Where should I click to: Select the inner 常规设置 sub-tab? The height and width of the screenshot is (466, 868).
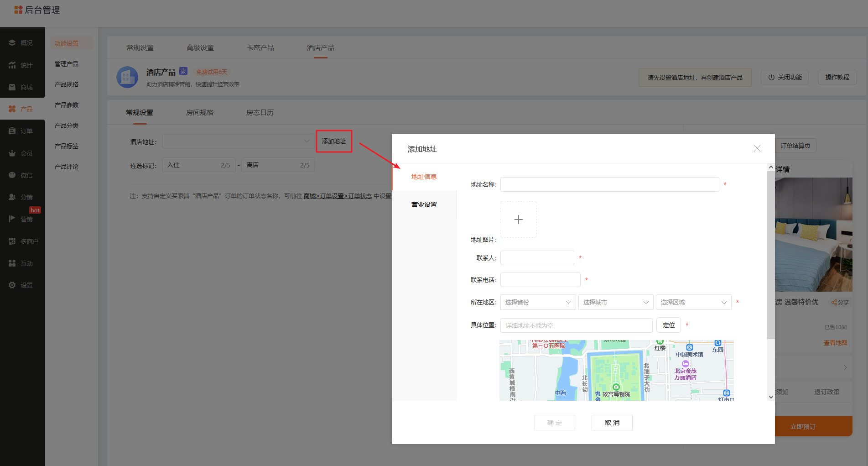[x=140, y=112]
